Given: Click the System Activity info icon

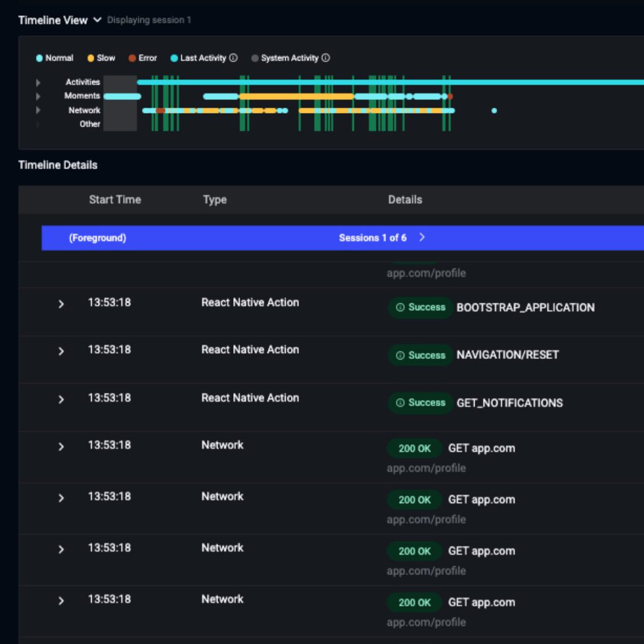Looking at the screenshot, I should coord(326,58).
